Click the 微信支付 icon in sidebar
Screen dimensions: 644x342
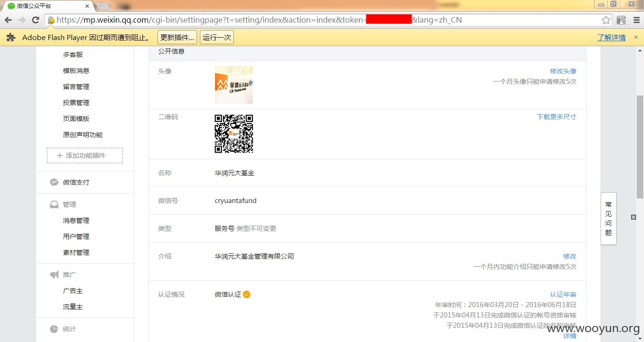click(54, 182)
